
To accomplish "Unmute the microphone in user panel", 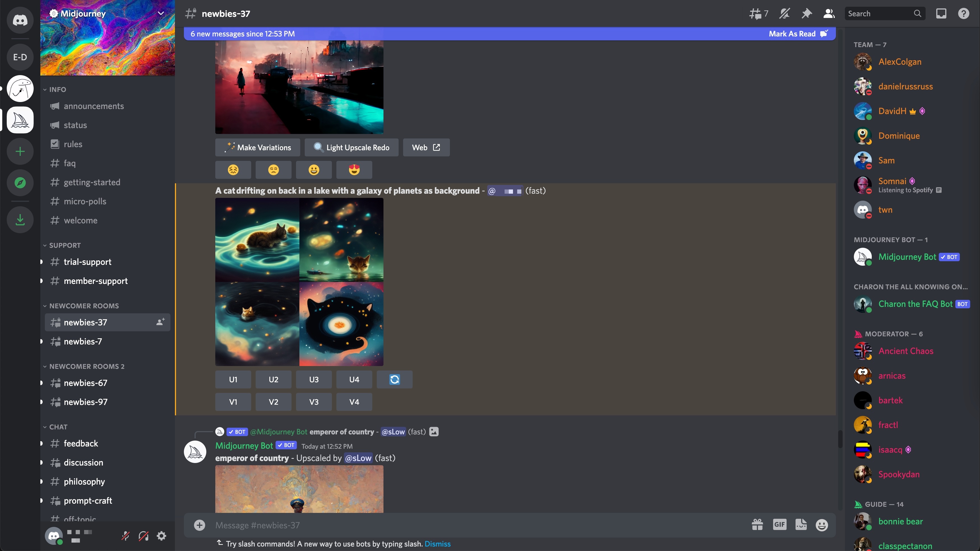I will click(125, 536).
